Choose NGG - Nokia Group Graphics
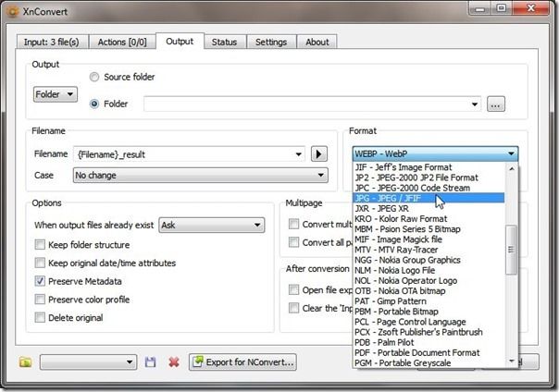559x392 pixels. click(x=429, y=260)
